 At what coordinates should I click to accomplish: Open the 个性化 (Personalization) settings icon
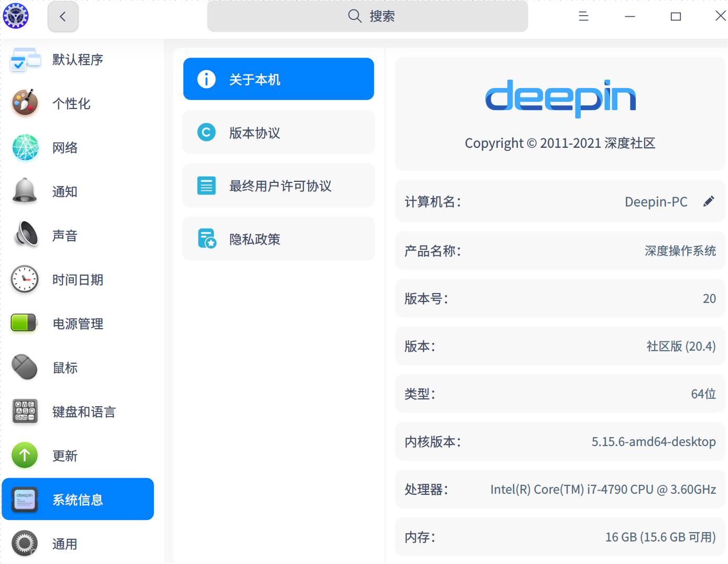pyautogui.click(x=25, y=103)
